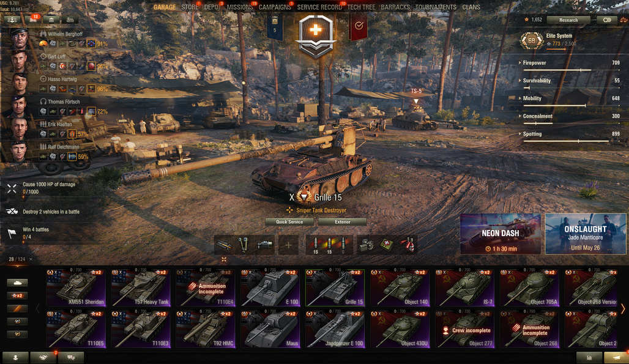Open the contacts handshake button
Screen dimensions: 629x364
tap(43, 358)
